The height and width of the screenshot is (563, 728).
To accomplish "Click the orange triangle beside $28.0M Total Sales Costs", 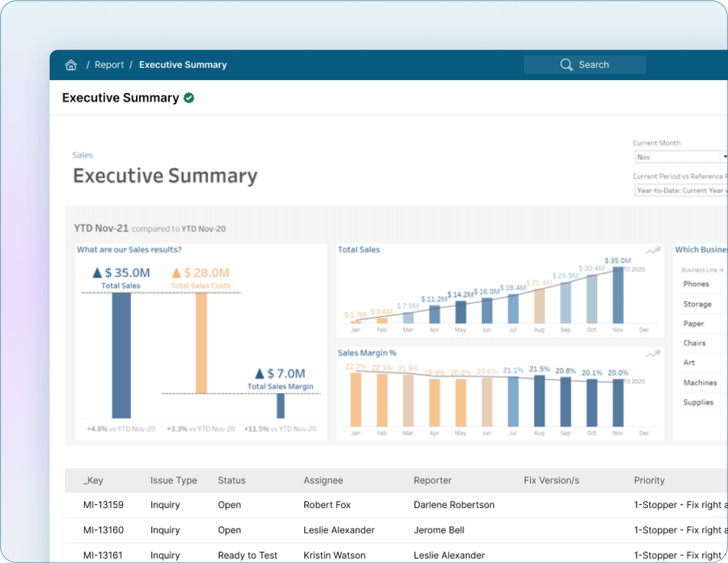I will (x=176, y=272).
